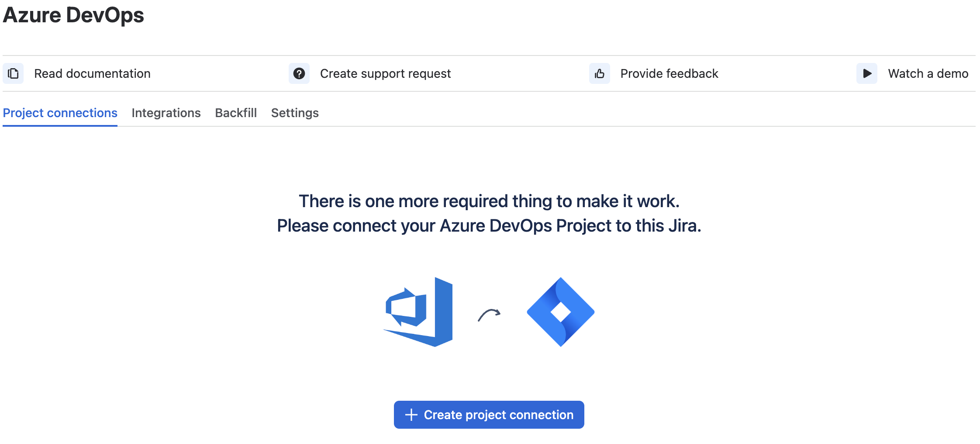980x444 pixels.
Task: Click the play demo icon
Action: 867,73
